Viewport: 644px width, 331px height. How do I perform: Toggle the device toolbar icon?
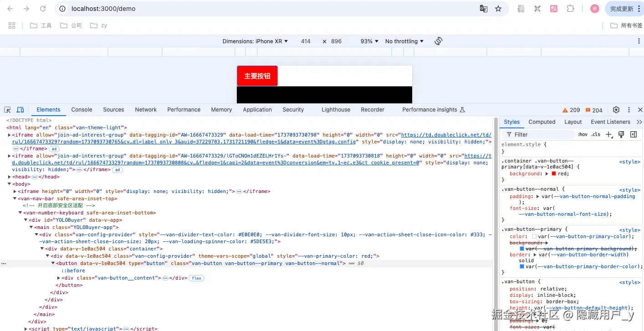pyautogui.click(x=20, y=110)
